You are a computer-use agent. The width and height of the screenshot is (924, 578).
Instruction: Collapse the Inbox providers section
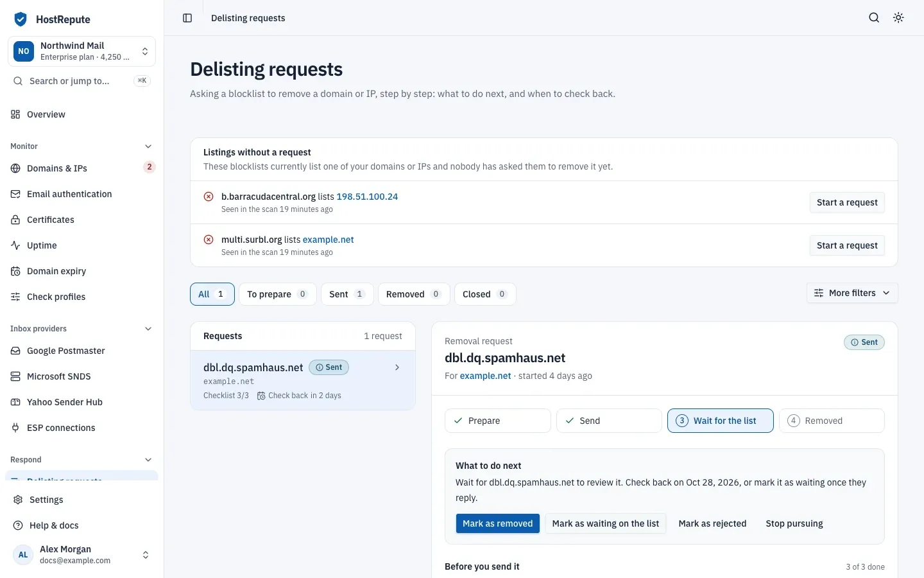(148, 329)
